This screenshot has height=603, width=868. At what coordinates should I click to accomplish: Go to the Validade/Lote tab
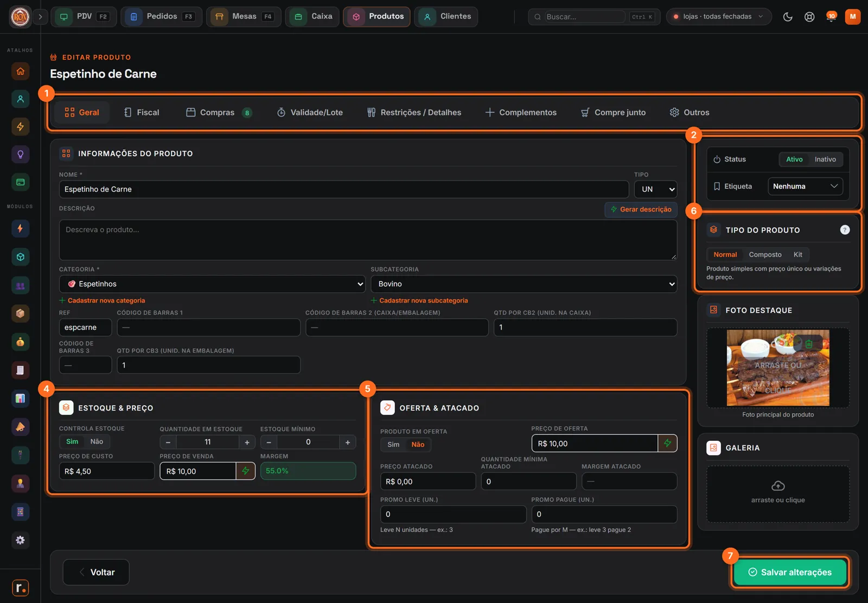click(x=310, y=113)
